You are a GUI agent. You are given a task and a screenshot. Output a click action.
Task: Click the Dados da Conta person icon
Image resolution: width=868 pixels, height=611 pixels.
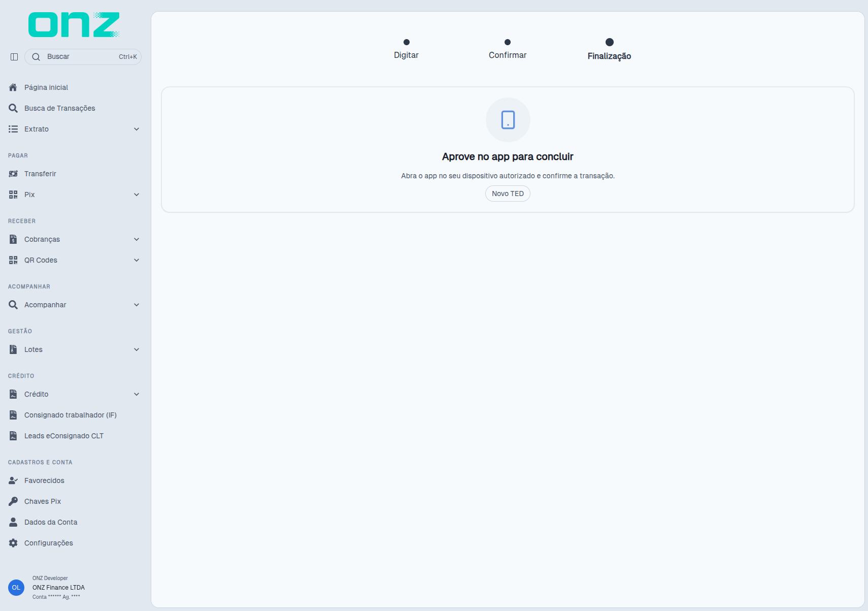pyautogui.click(x=13, y=522)
